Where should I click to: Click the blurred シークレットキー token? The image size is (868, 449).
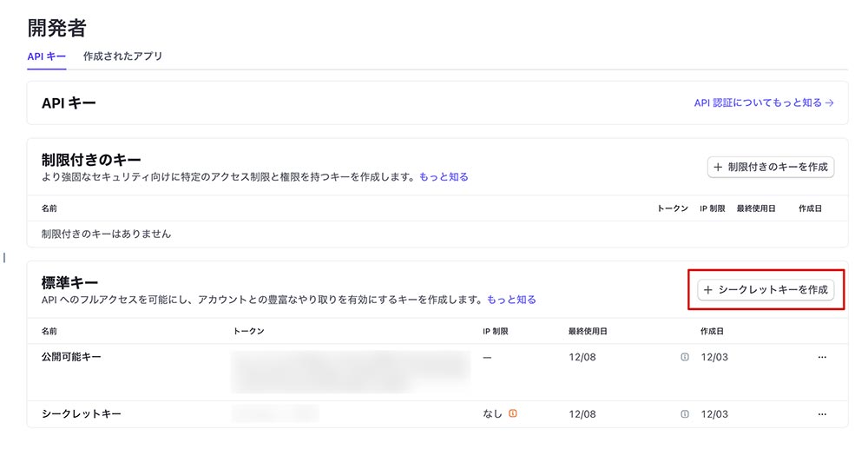pos(275,414)
